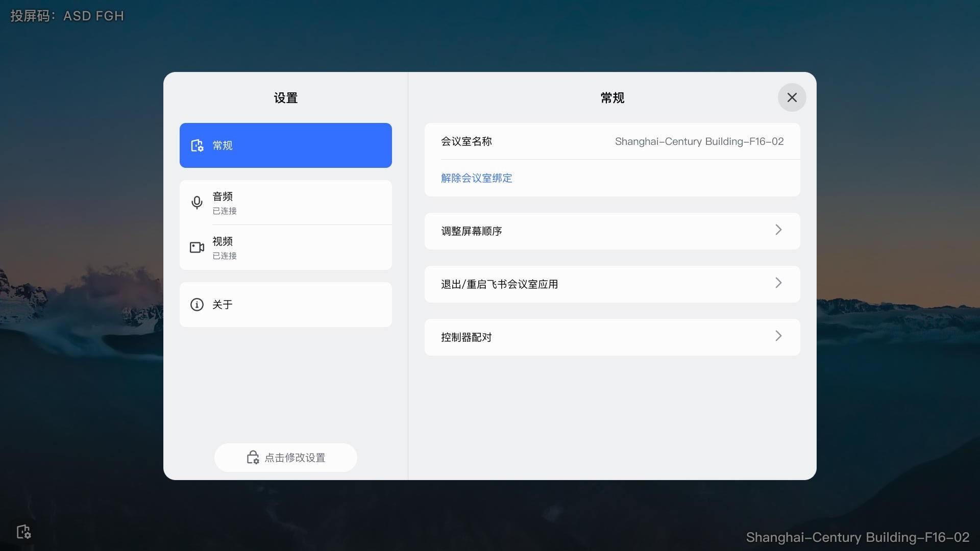The width and height of the screenshot is (980, 551).
Task: Click the screen-with-gear icon on 常规 entry
Action: coord(197,145)
